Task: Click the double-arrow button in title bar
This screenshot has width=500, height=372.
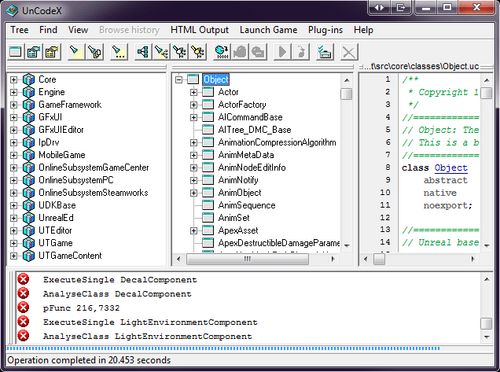Action: click(379, 7)
